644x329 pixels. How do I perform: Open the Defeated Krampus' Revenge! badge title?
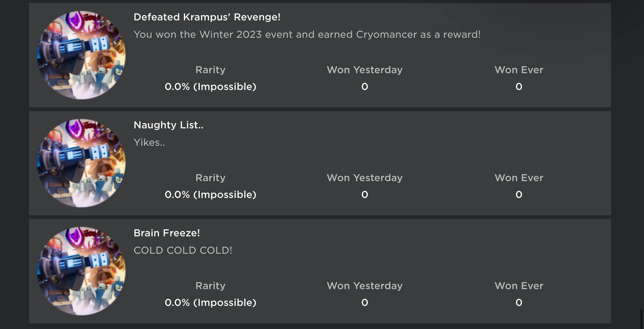click(x=207, y=17)
